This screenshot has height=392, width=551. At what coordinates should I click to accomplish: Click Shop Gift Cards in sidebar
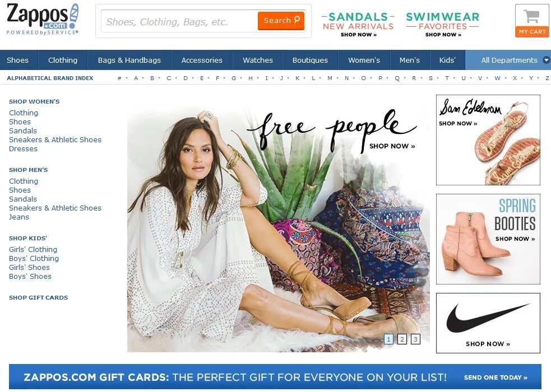click(x=38, y=297)
